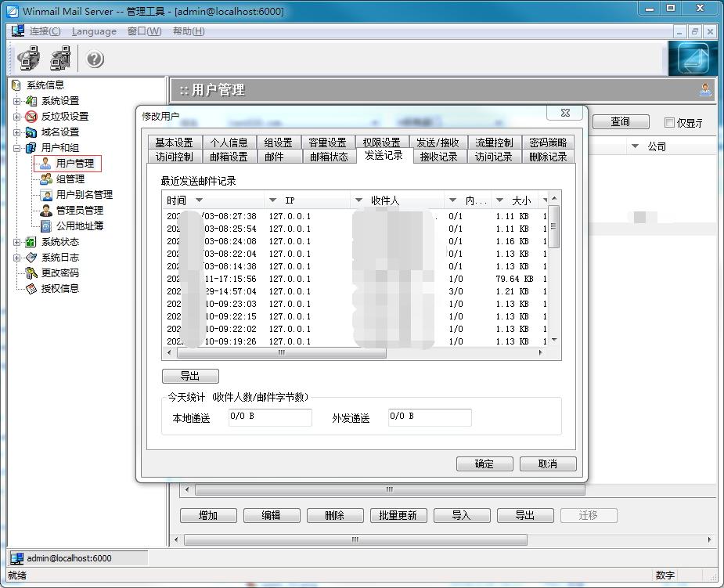724x588 pixels.
Task: Click the disconnect server toolbar icon
Action: point(60,58)
